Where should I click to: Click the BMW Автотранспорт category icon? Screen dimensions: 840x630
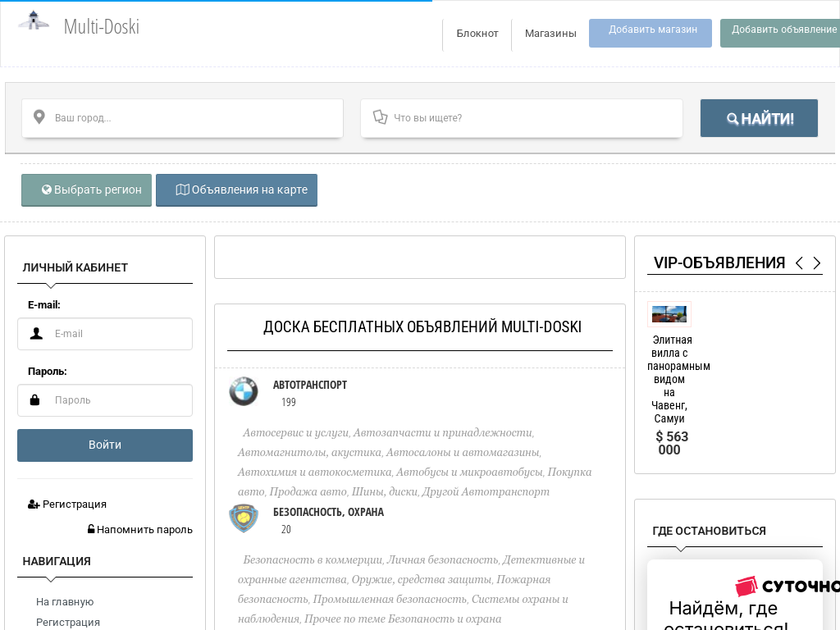tap(244, 391)
